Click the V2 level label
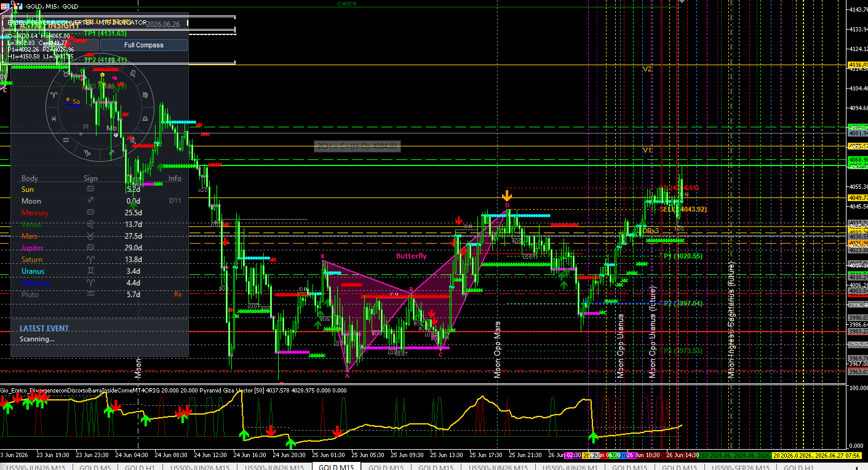The width and height of the screenshot is (868, 470). [647, 69]
